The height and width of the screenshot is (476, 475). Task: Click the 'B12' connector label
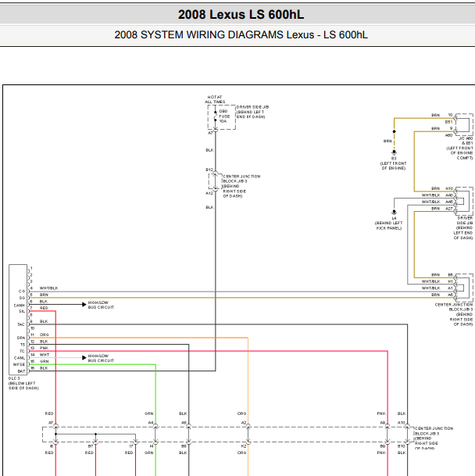pos(209,170)
